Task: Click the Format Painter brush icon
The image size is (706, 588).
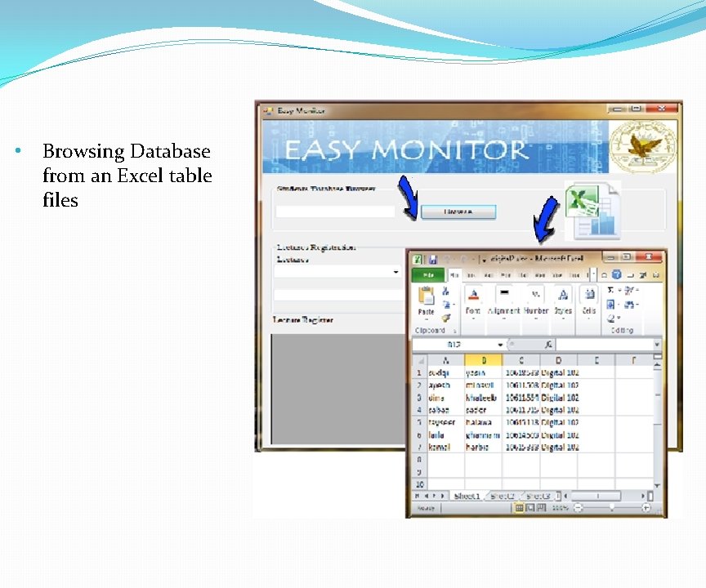Action: pos(446,318)
